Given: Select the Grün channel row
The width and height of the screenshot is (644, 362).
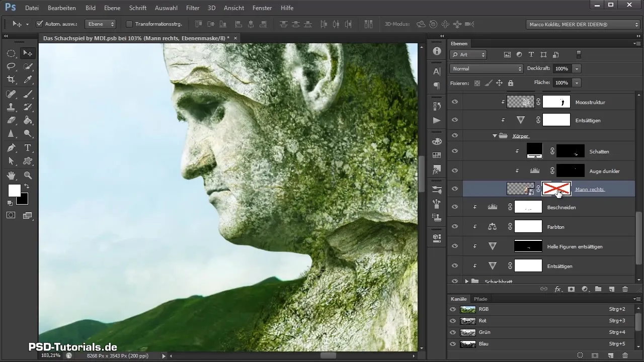Looking at the screenshot, I should (541, 332).
